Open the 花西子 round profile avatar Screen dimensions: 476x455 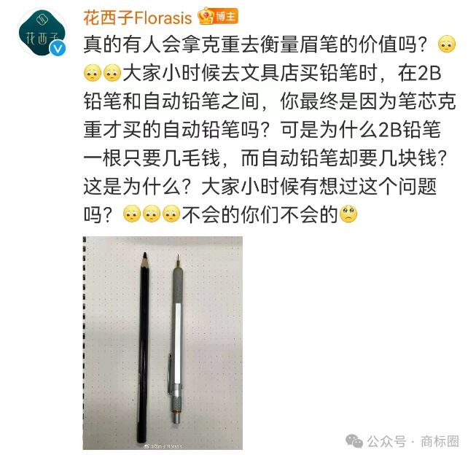click(x=42, y=33)
